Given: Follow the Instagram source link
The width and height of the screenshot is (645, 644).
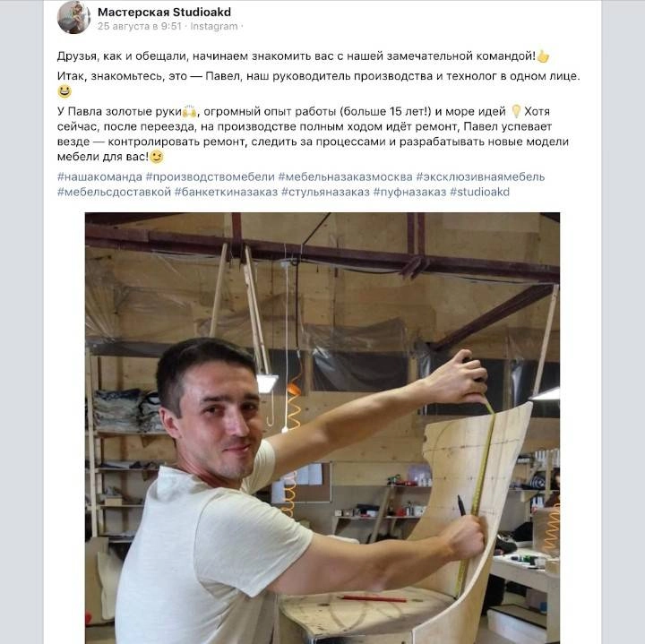Looking at the screenshot, I should tap(214, 27).
